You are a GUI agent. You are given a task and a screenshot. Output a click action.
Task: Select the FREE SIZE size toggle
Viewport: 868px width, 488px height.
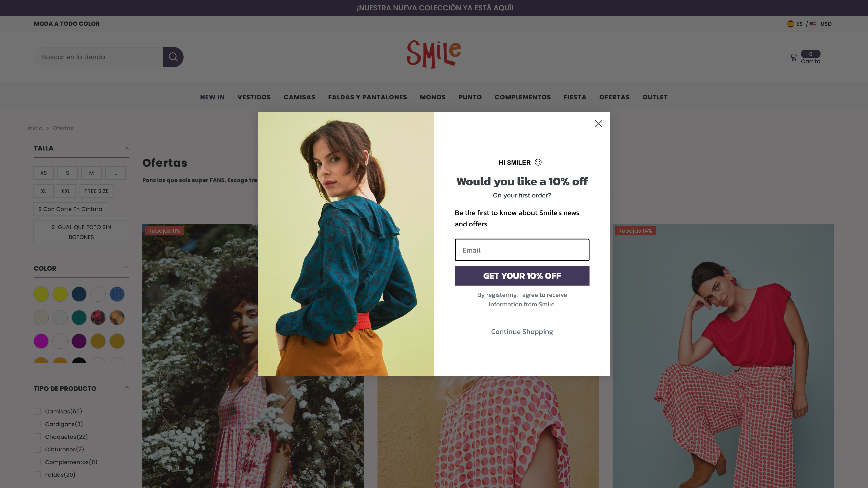[x=97, y=191]
